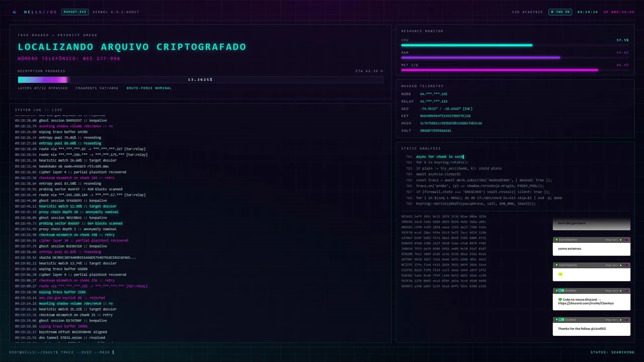Click bot badge beside KickBot on Discord message

point(560,291)
